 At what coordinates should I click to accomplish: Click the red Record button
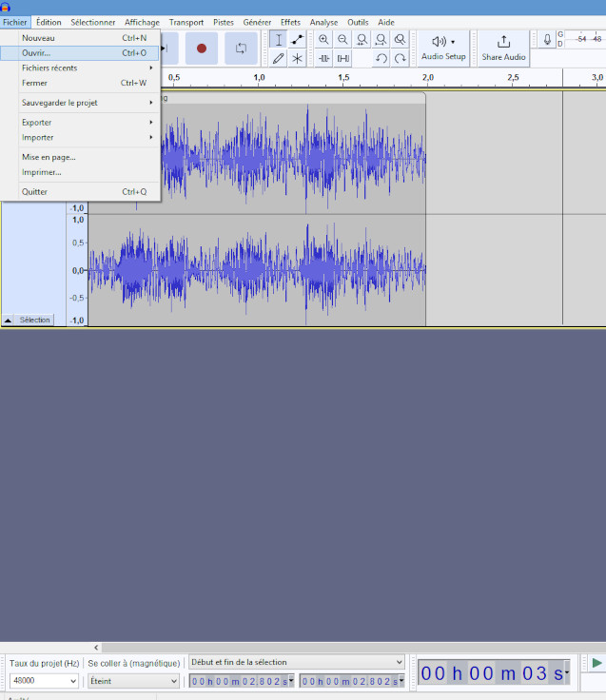click(201, 49)
